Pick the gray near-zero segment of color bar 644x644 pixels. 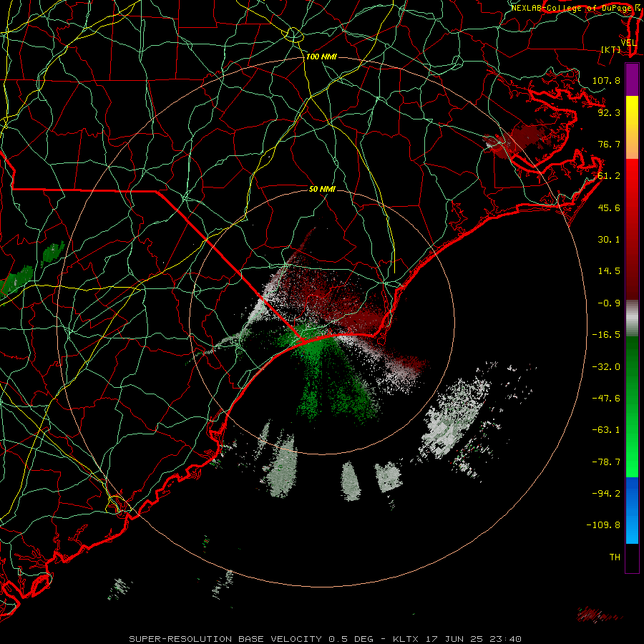632,318
